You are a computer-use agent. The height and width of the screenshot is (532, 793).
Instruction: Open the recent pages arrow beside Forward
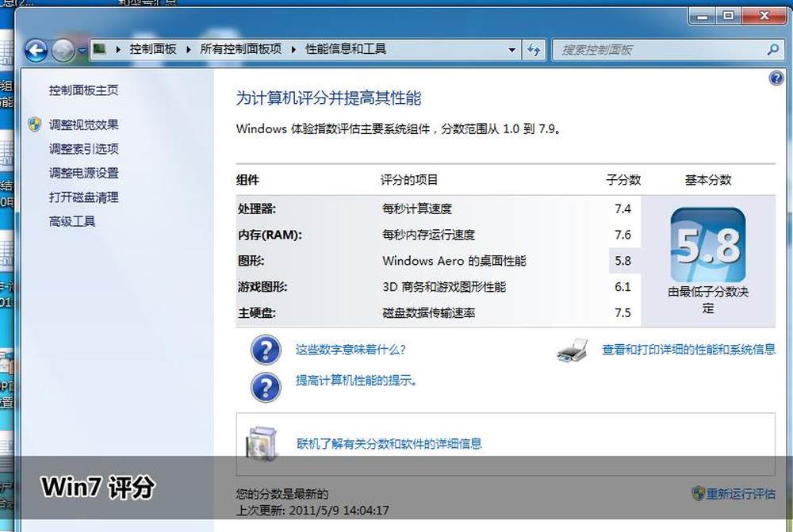point(82,51)
